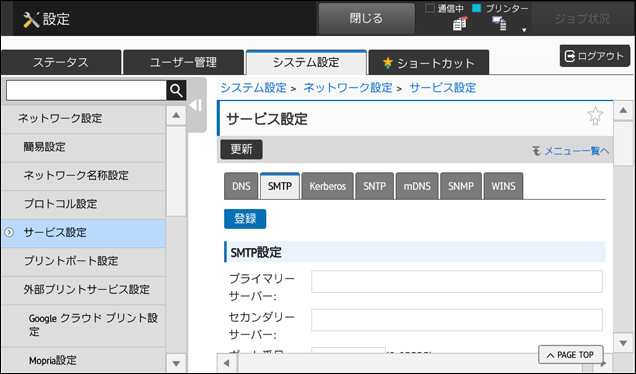
Task: Click main content scrollbar up arrow
Action: 623,110
